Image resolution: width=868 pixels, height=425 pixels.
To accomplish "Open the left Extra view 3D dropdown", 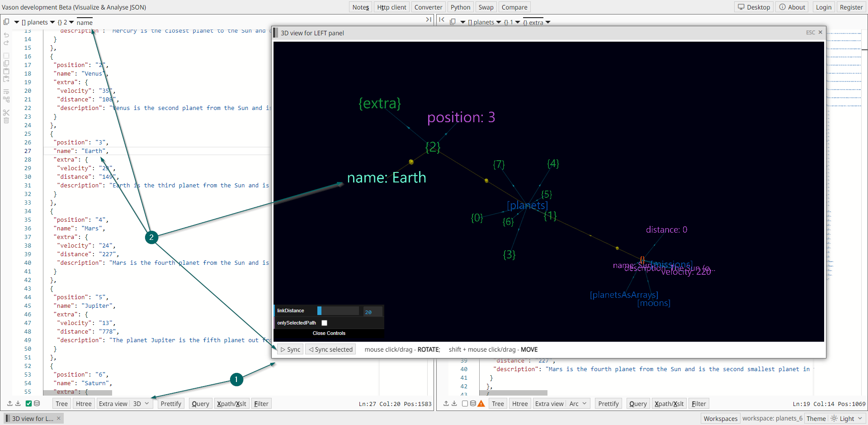I will (141, 404).
